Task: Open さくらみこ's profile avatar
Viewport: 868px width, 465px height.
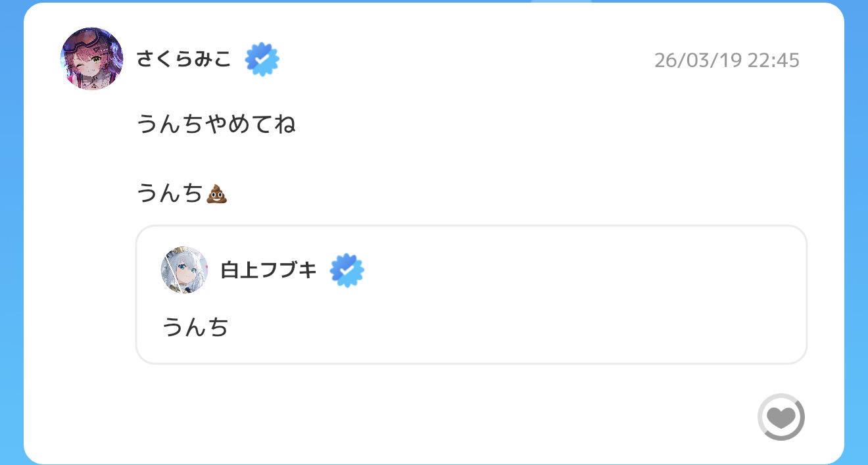Action: point(92,59)
